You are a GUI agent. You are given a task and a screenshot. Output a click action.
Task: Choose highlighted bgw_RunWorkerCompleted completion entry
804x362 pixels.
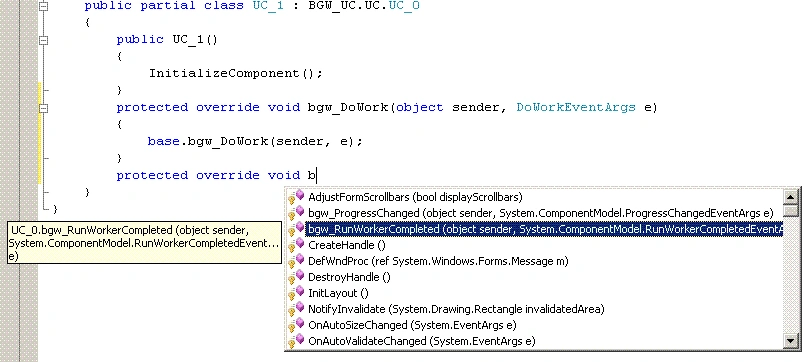coord(544,229)
